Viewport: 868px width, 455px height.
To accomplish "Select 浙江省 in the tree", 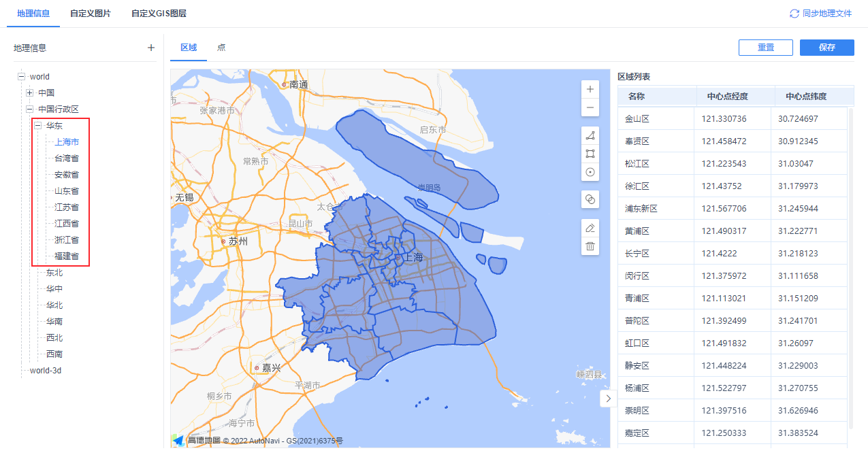I will coord(67,240).
